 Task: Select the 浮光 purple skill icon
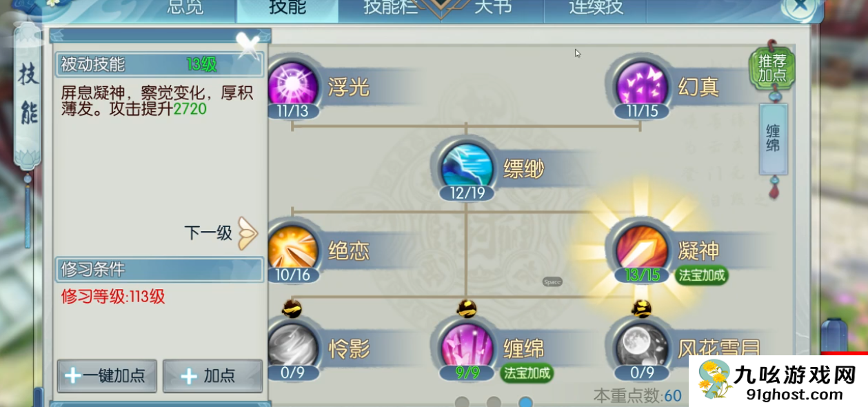click(294, 86)
